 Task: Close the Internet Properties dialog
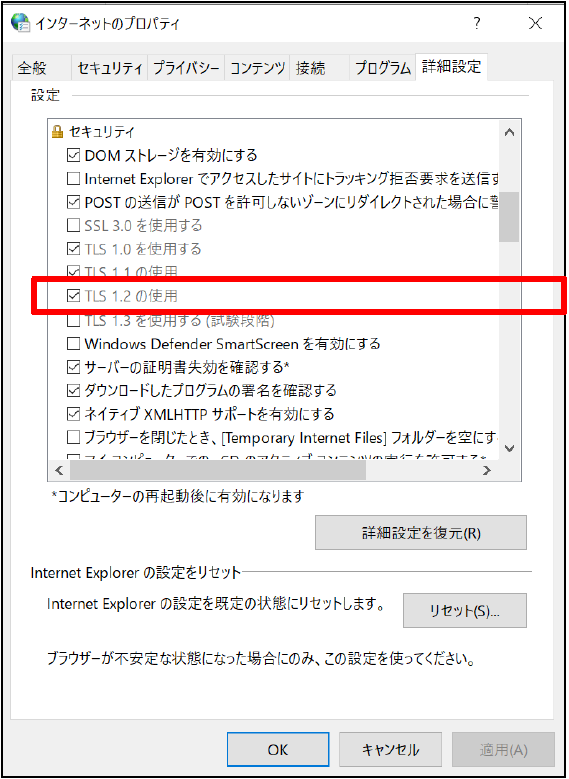coord(535,23)
